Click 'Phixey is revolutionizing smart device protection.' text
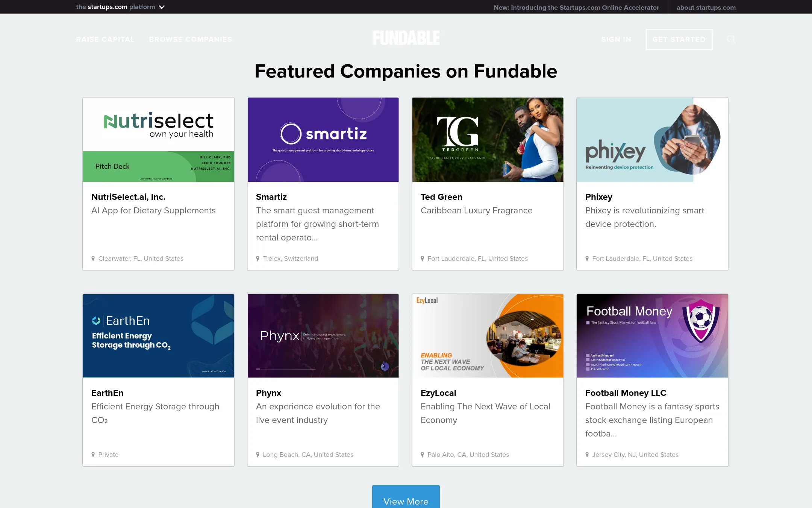Screen dimensions: 812x508 [645, 217]
